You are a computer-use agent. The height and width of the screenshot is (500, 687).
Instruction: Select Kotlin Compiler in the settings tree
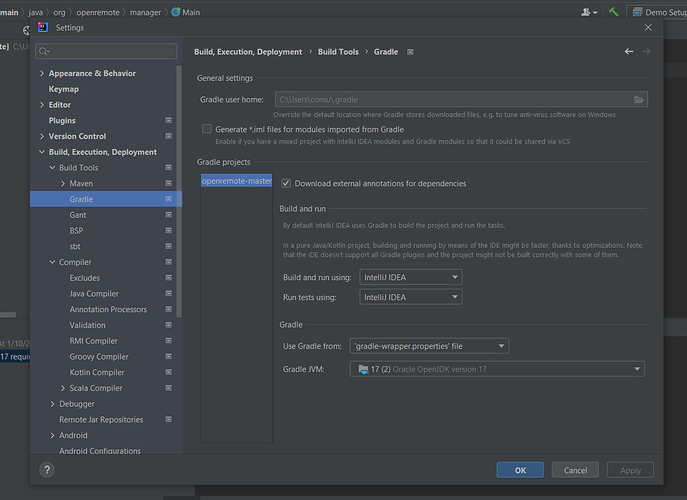[99, 372]
